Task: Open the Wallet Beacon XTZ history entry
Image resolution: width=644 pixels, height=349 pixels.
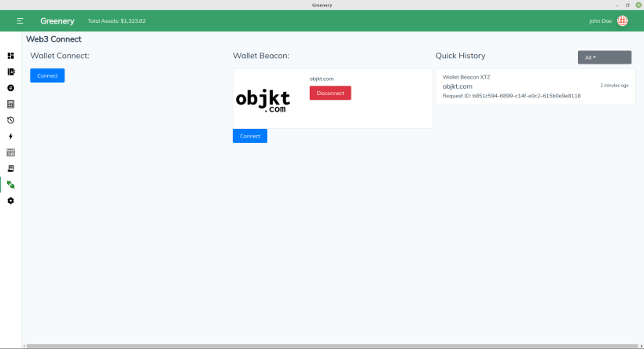Action: coord(535,86)
